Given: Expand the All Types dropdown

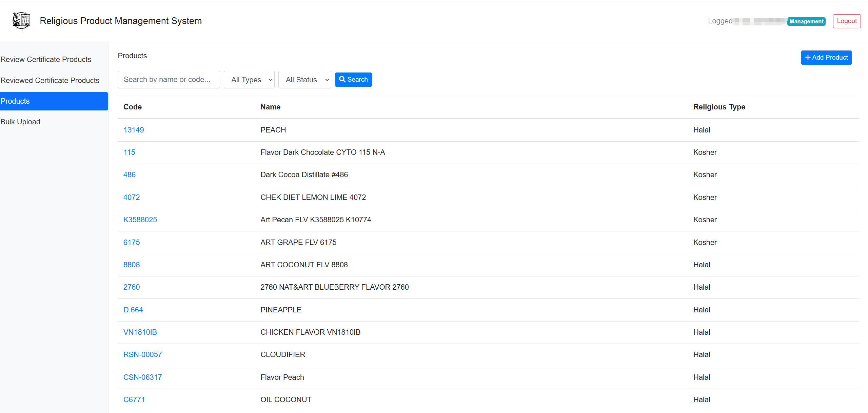Looking at the screenshot, I should coord(249,80).
